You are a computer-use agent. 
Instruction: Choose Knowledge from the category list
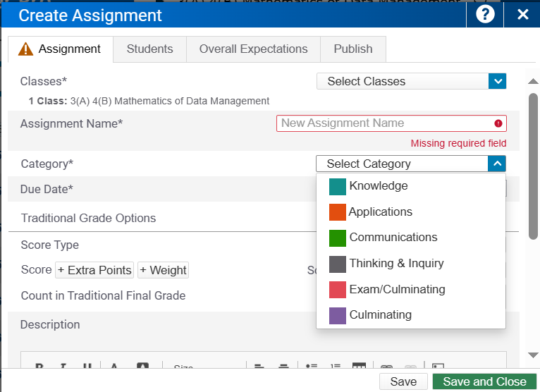pos(378,186)
